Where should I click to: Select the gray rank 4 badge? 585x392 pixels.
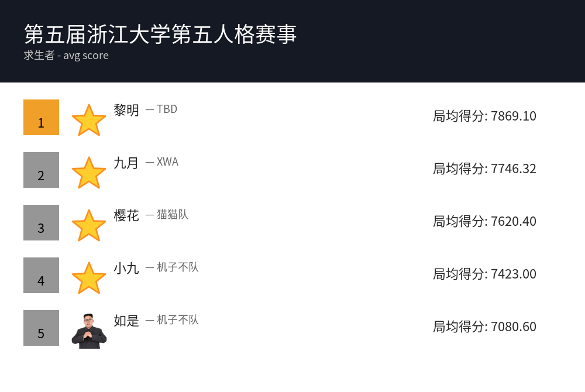[x=41, y=275]
